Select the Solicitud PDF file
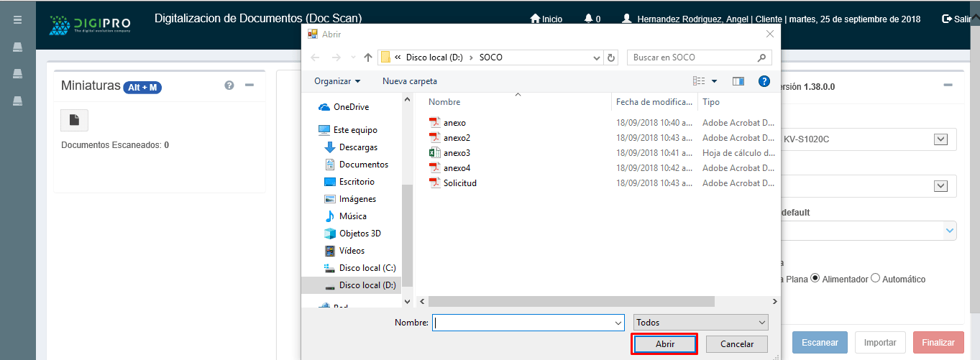 (x=459, y=183)
